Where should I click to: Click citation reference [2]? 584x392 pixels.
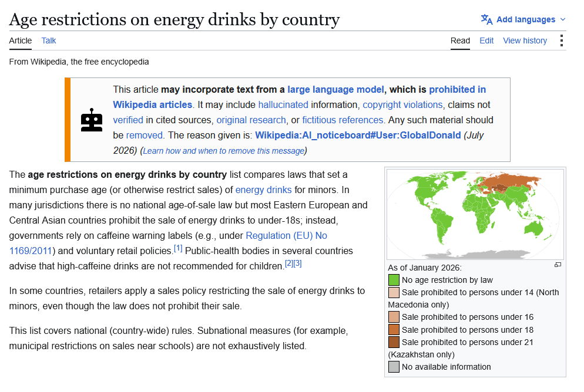289,263
